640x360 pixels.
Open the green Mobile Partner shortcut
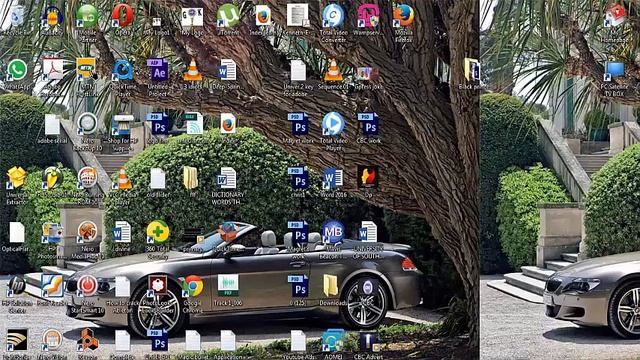(x=87, y=17)
